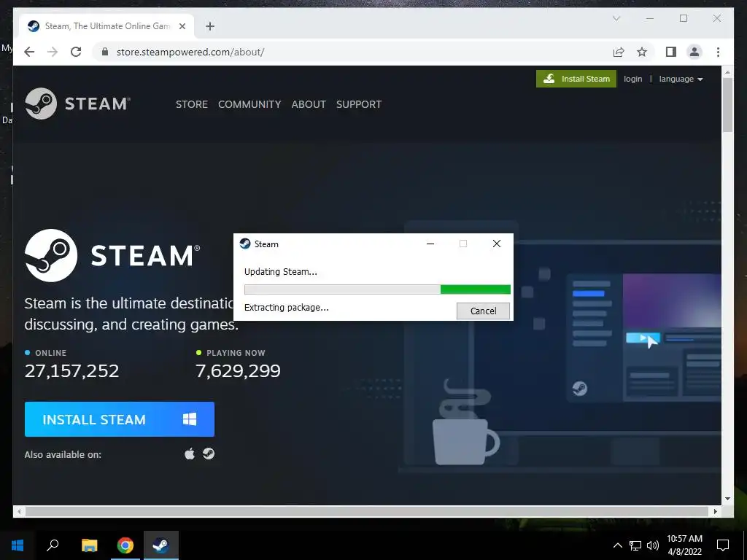Viewport: 747px width, 560px height.
Task: Click the vertical page scrollbar
Action: [x=727, y=106]
